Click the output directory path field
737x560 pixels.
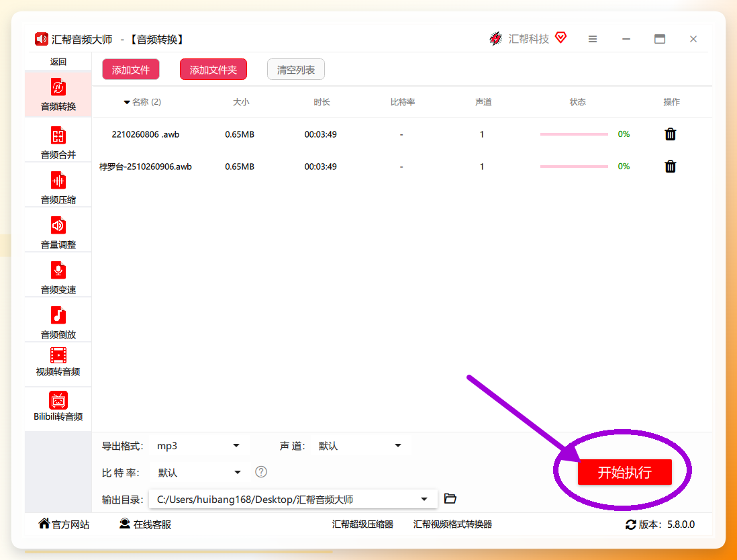click(x=293, y=500)
